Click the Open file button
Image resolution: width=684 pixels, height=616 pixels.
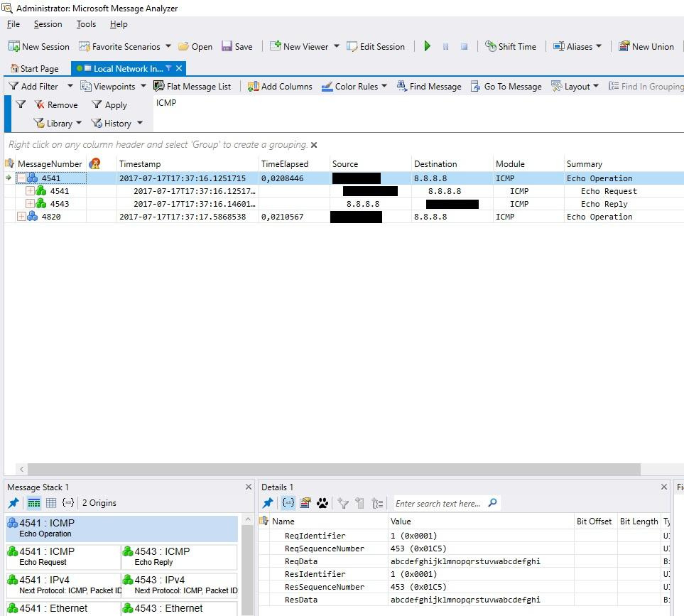tap(195, 46)
